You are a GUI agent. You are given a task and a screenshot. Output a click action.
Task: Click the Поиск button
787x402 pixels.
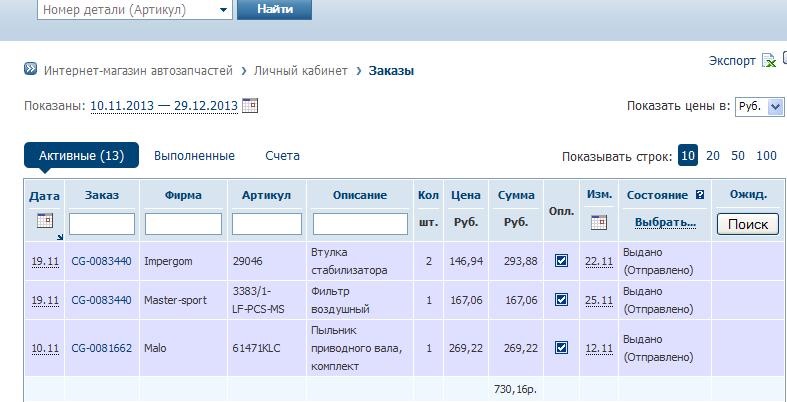[748, 224]
